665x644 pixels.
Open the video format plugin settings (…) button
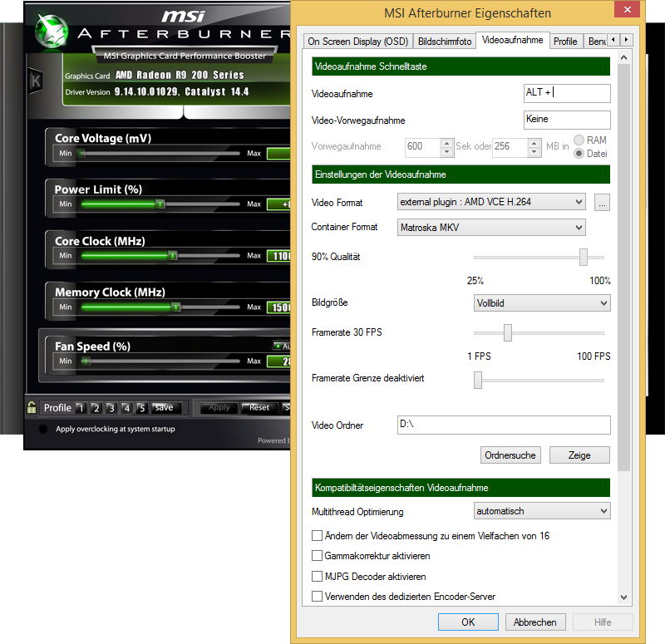coord(602,202)
